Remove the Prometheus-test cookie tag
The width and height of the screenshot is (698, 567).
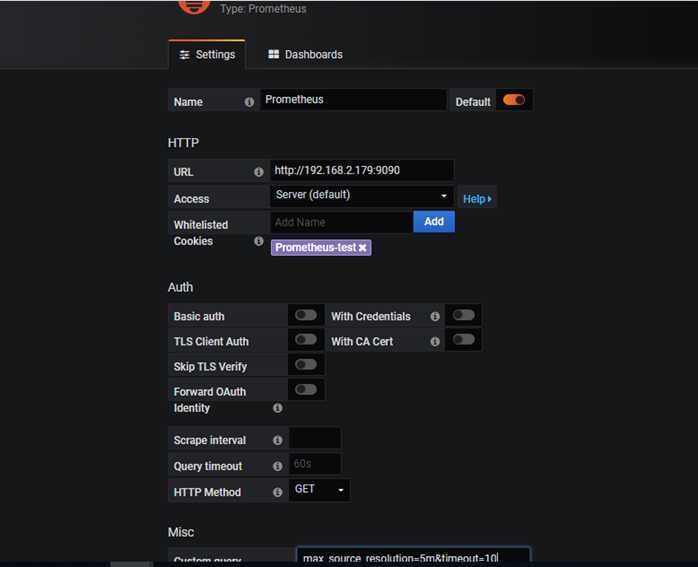(x=363, y=247)
